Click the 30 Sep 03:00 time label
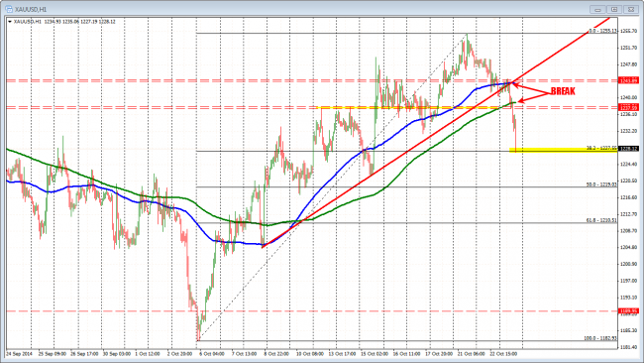Viewport: 644px width, 363px height. point(116,353)
